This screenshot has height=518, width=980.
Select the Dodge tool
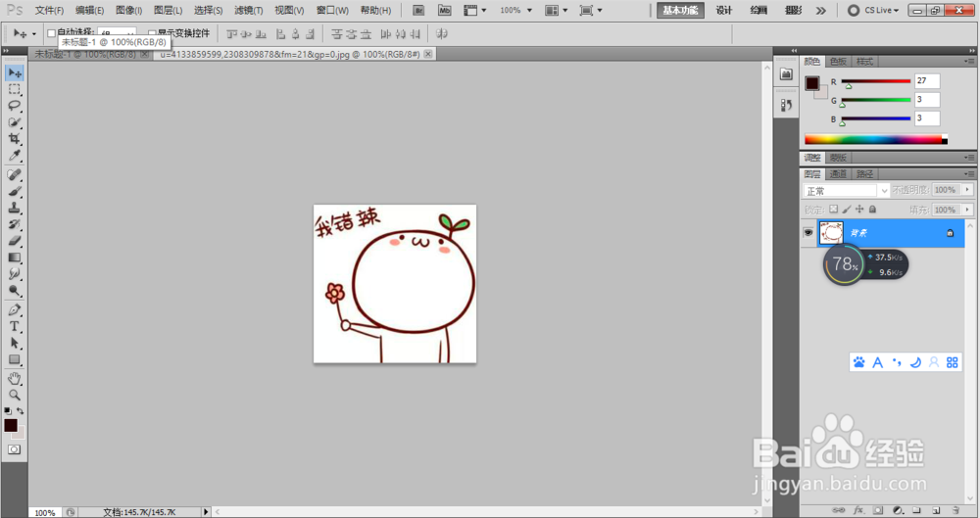click(15, 290)
